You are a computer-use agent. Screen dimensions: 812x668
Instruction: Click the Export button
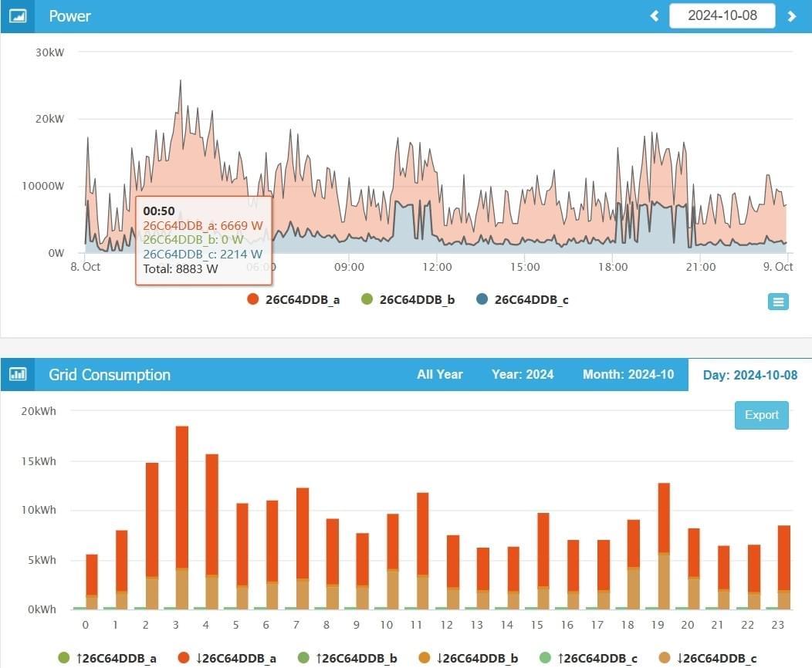pyautogui.click(x=761, y=415)
